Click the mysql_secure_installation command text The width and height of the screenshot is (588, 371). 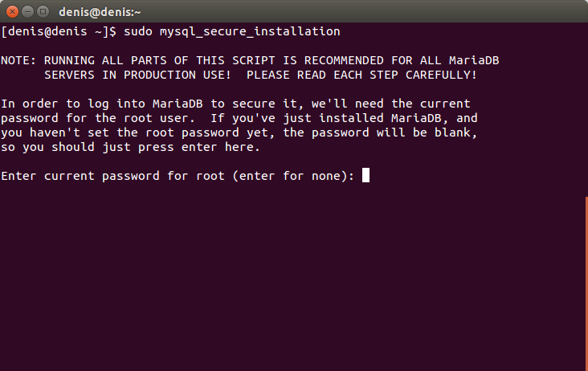[x=250, y=31]
